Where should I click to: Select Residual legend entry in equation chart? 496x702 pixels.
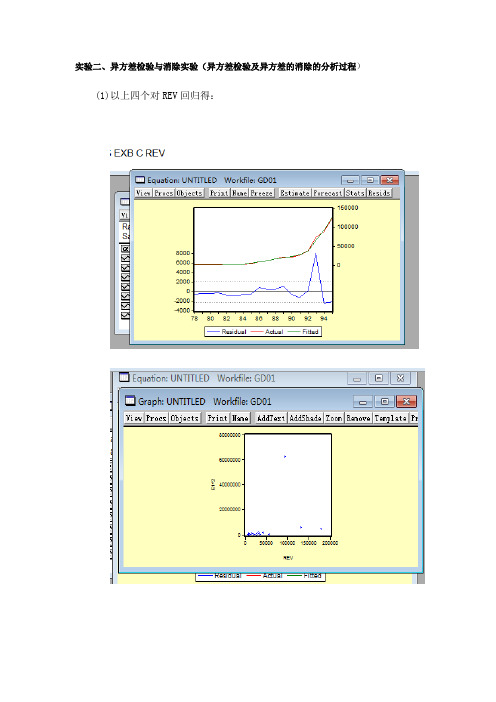[x=227, y=332]
